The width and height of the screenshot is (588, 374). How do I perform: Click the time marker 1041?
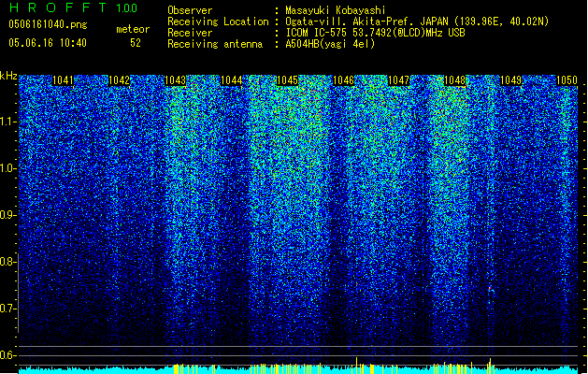[63, 80]
